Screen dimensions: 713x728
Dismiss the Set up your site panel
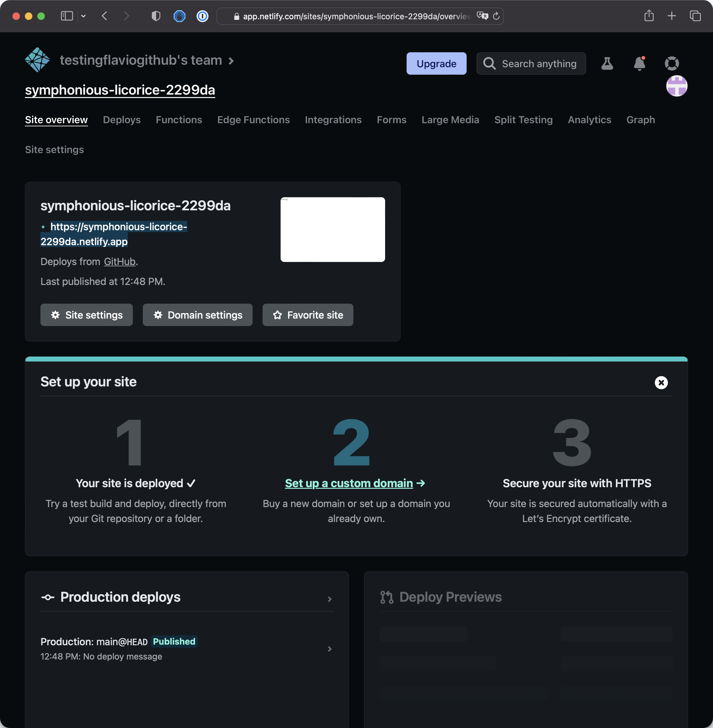(661, 382)
